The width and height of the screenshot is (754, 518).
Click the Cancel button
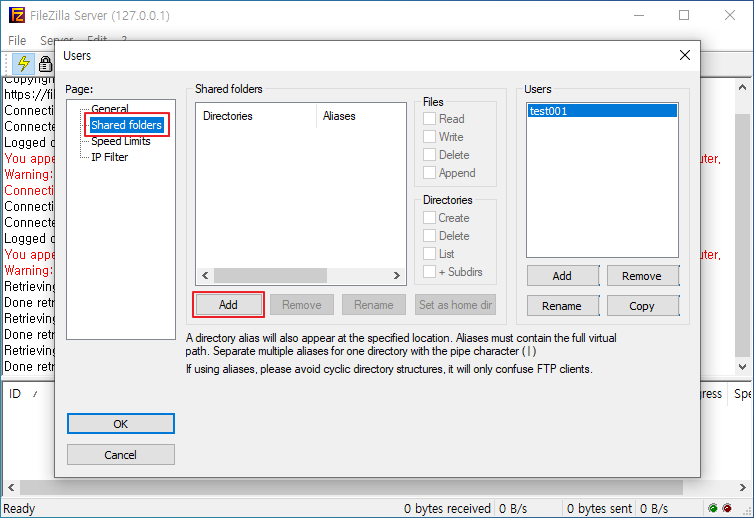point(121,455)
